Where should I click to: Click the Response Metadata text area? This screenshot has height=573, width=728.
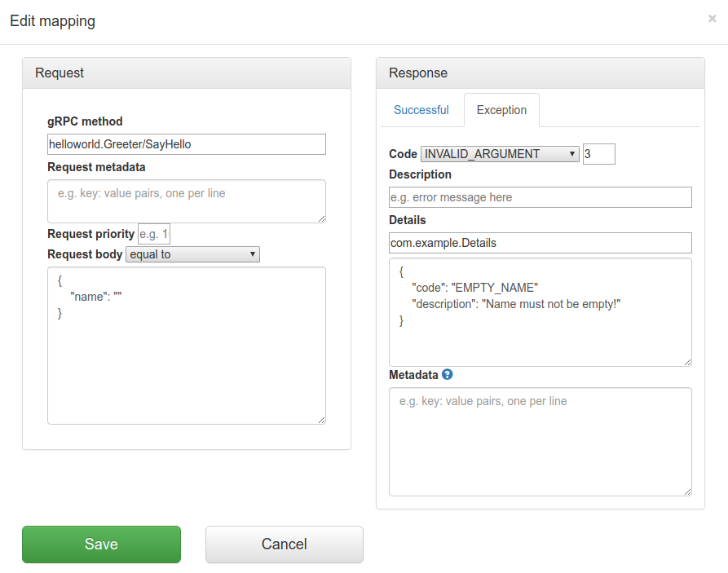pos(540,440)
